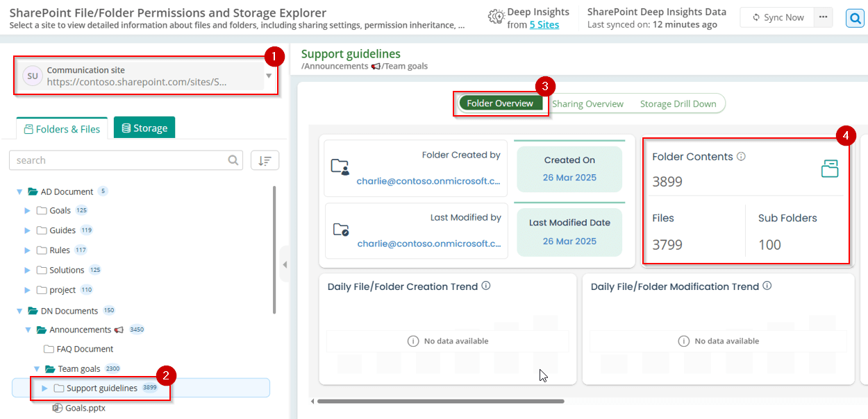The image size is (868, 419).
Task: Select the Deep Insights gear icon
Action: click(x=496, y=15)
